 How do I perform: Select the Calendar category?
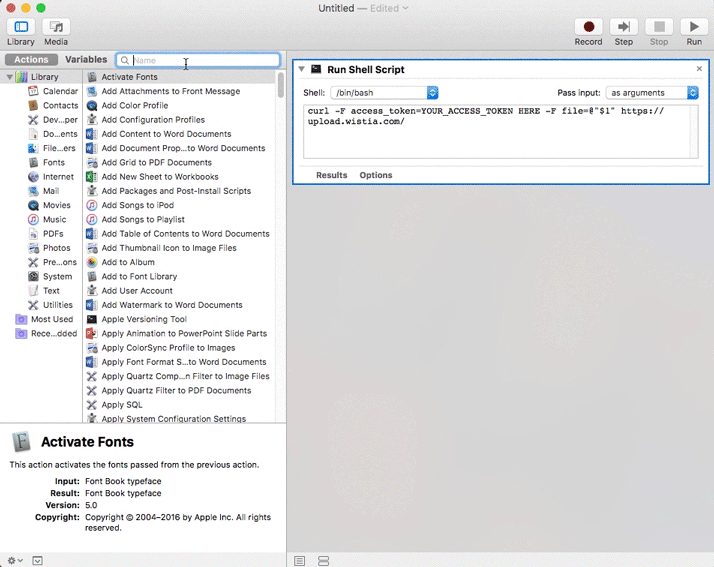point(53,91)
